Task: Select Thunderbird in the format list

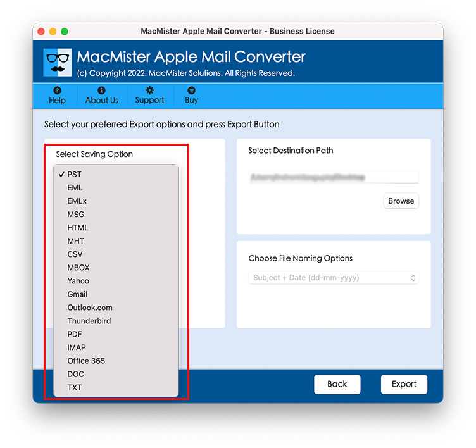Action: (116, 321)
